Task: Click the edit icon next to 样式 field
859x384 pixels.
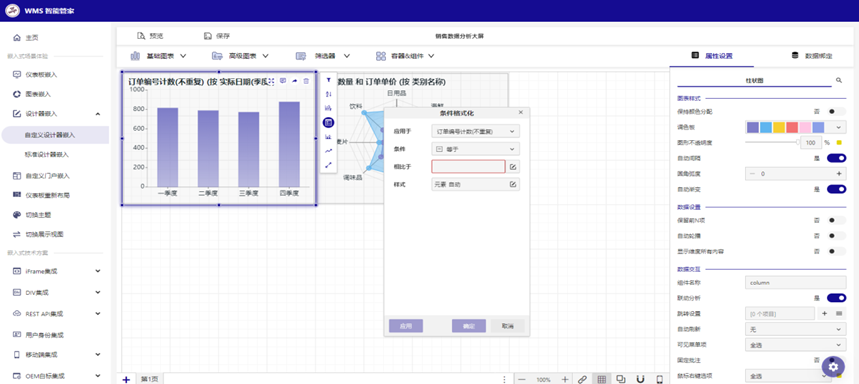Action: (x=513, y=185)
